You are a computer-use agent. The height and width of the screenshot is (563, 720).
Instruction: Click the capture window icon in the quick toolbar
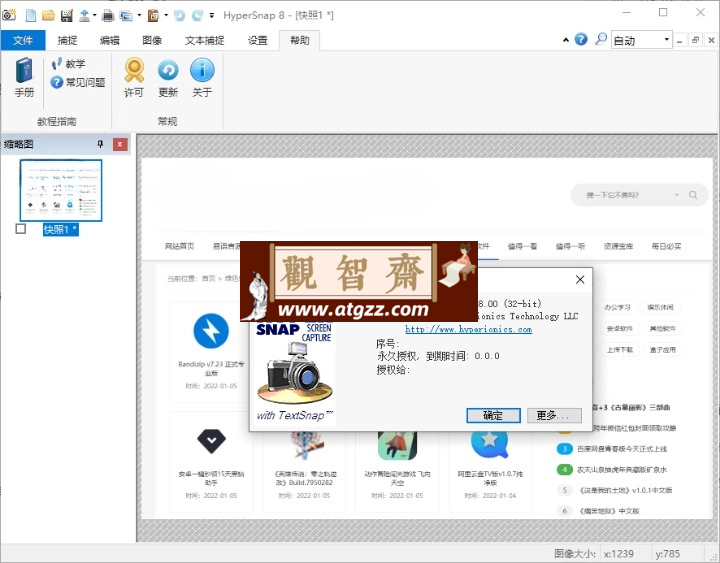pos(126,15)
